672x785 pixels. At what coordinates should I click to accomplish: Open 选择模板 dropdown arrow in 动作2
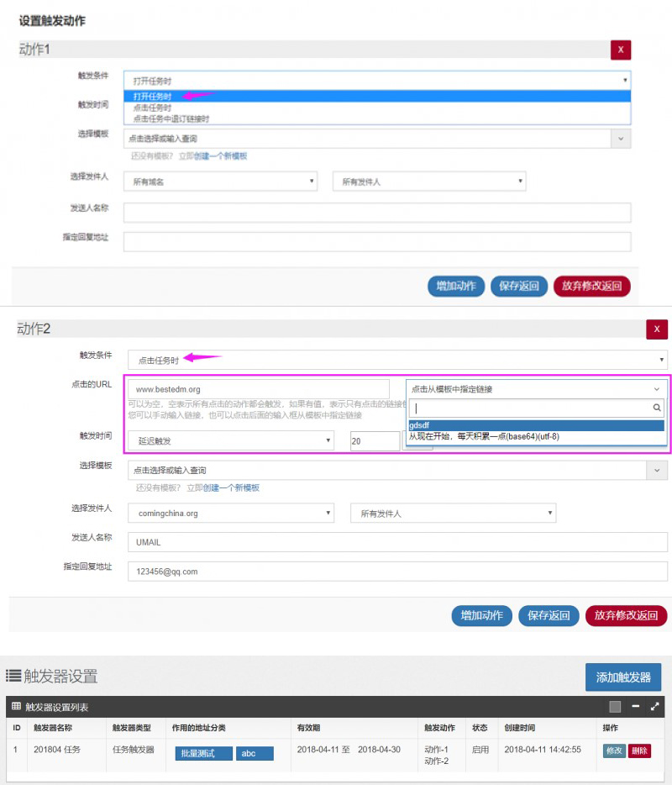657,470
